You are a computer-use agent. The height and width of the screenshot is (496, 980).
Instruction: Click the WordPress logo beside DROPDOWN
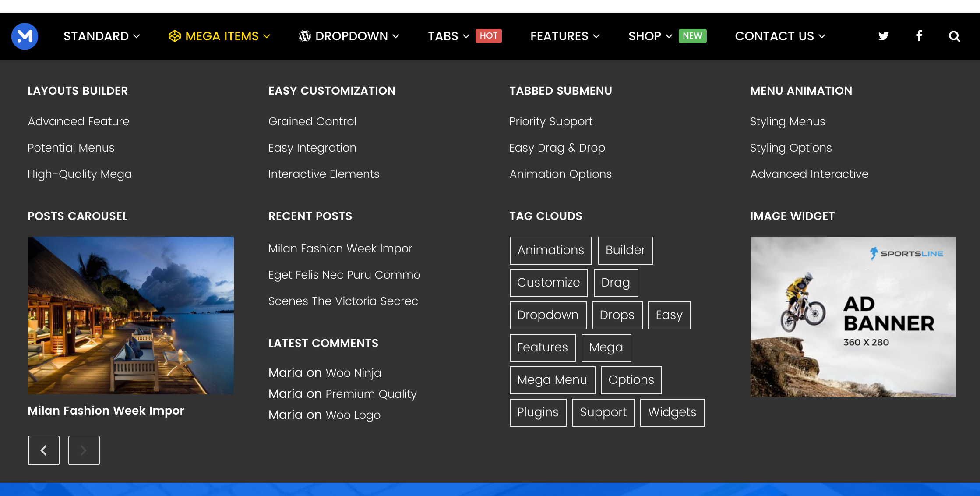[x=305, y=36]
